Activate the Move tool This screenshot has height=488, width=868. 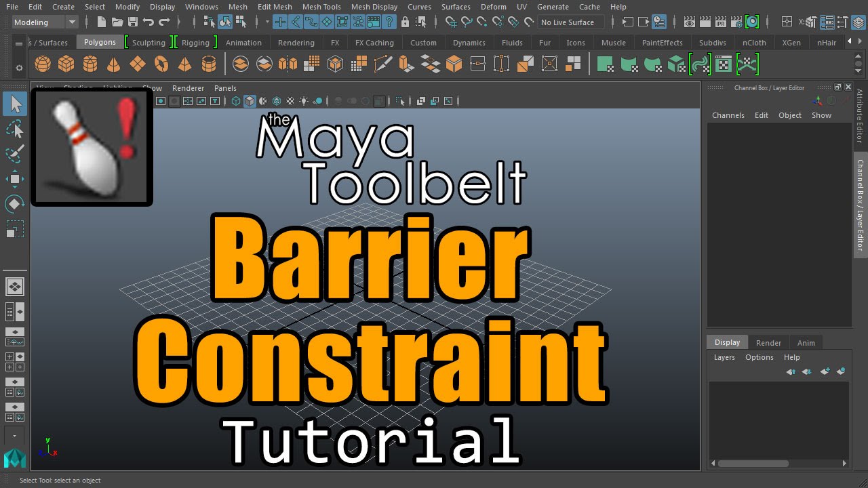coord(15,179)
